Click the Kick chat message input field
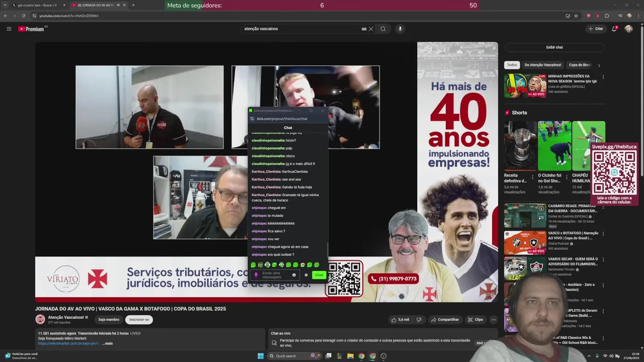 [x=275, y=275]
